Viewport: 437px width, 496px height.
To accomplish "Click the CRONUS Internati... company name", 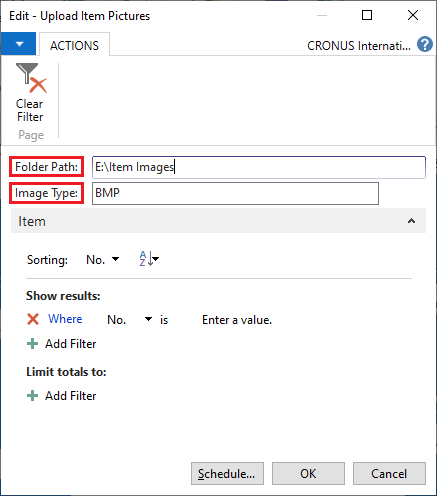I will tap(359, 46).
